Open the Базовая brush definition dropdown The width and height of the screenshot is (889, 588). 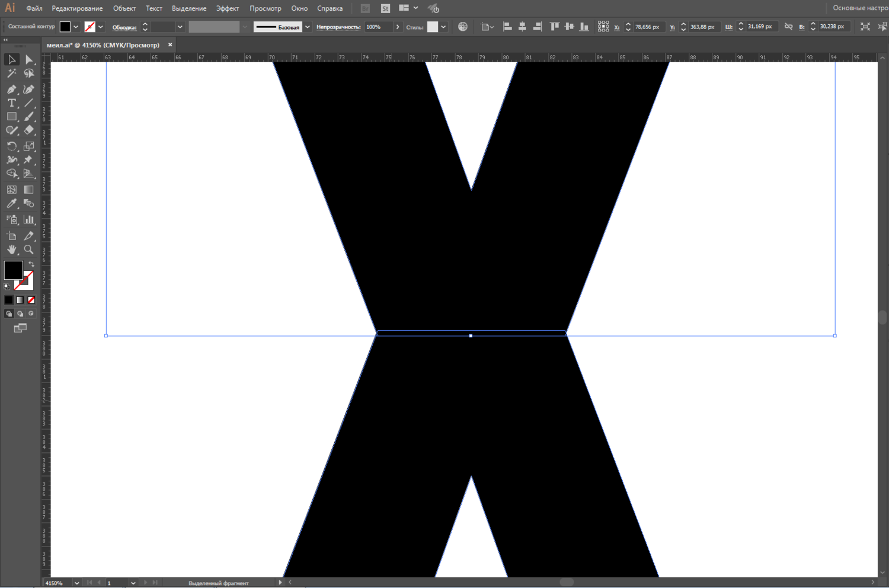tap(308, 27)
